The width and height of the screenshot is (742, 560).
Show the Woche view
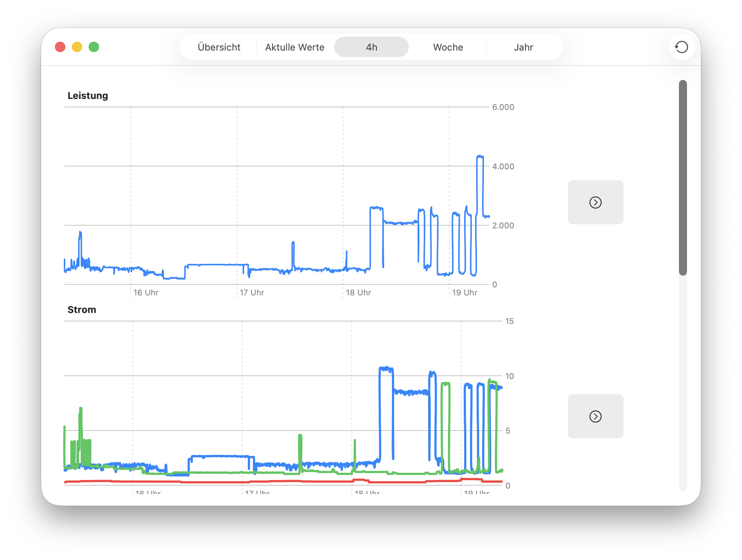[x=448, y=47]
